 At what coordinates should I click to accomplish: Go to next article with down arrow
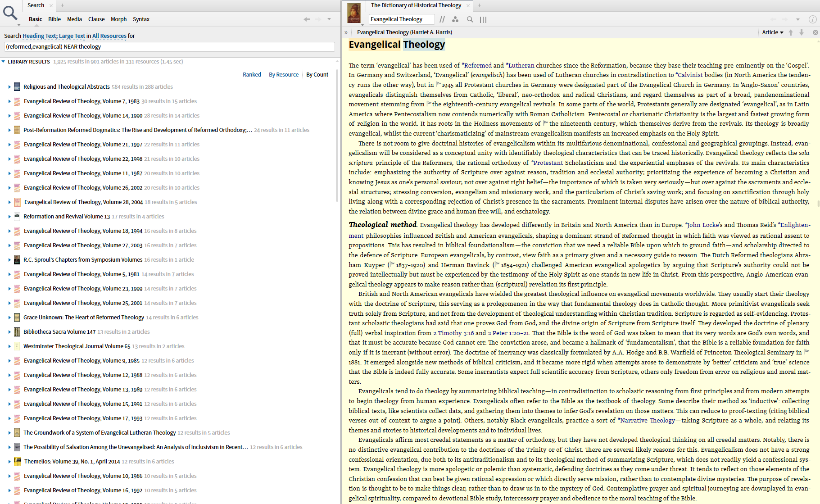pyautogui.click(x=802, y=32)
